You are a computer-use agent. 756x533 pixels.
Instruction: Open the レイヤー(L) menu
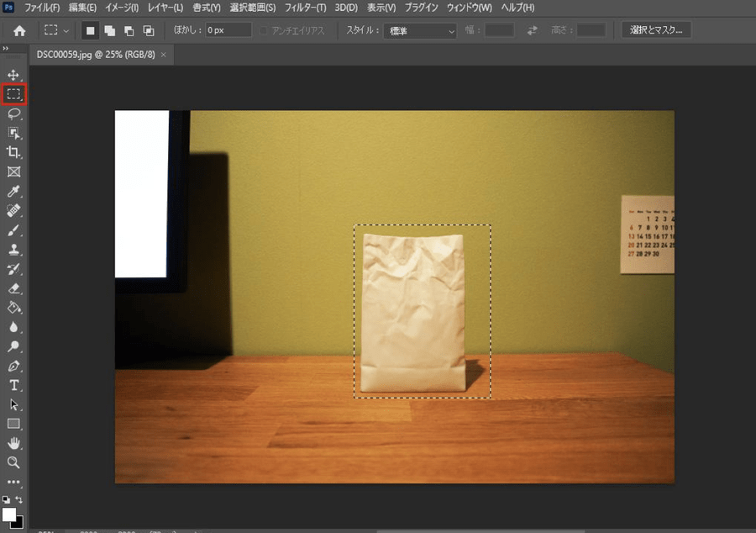pos(165,8)
